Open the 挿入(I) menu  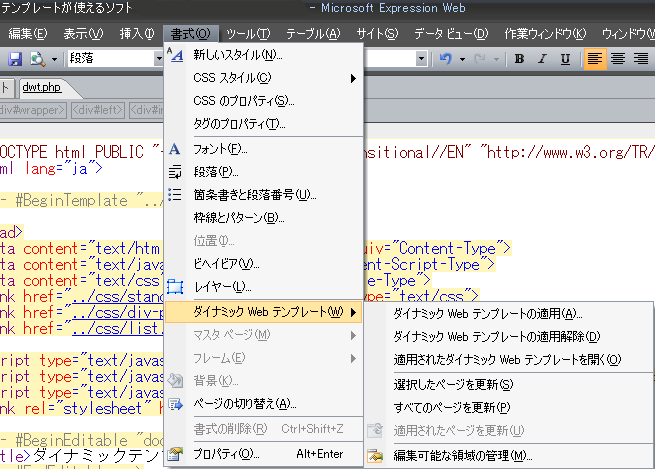tap(137, 33)
